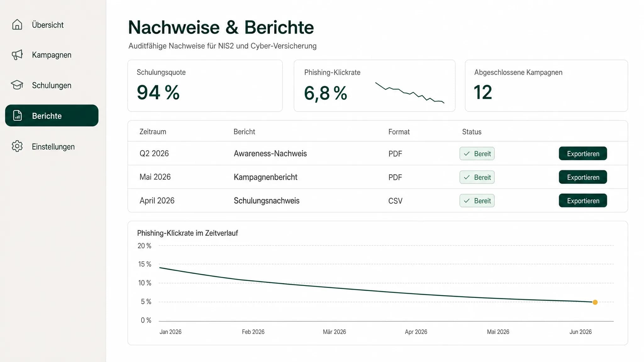
Task: Open Schulungen in the sidebar
Action: coord(52,85)
